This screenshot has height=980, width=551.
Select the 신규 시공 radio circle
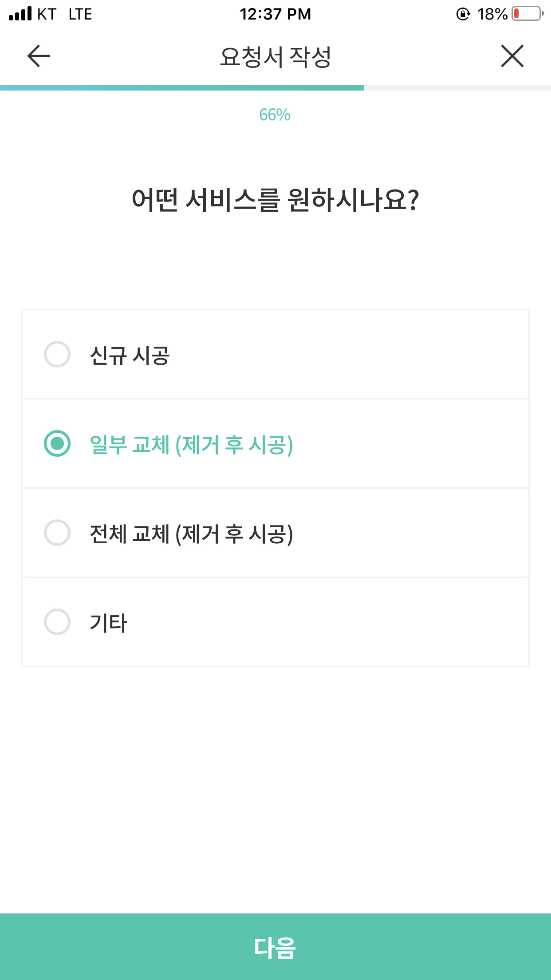click(57, 354)
